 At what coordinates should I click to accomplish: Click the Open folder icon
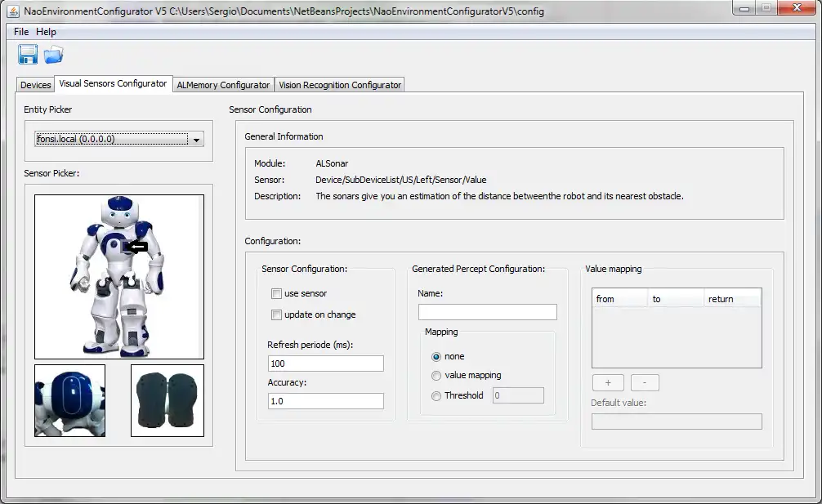click(x=53, y=55)
